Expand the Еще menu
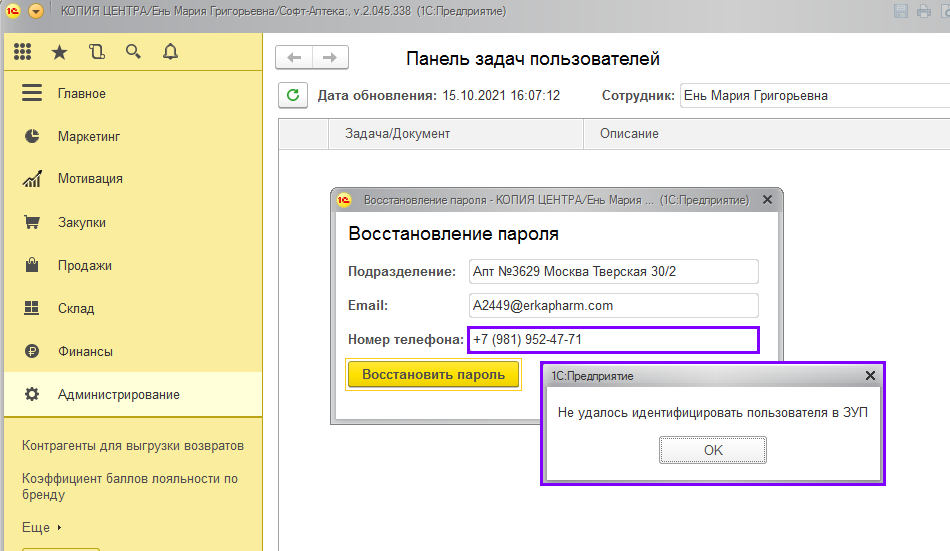Image resolution: width=950 pixels, height=551 pixels. tap(42, 527)
